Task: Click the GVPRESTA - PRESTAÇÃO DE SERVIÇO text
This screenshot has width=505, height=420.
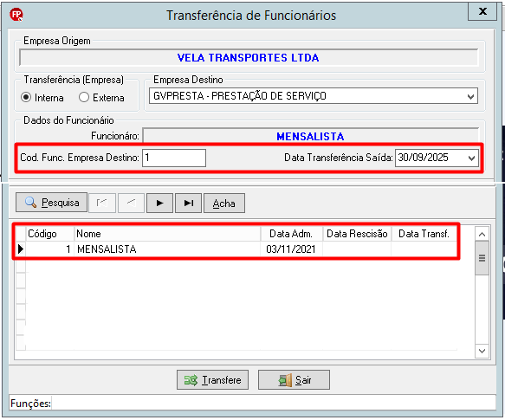Action: point(240,96)
